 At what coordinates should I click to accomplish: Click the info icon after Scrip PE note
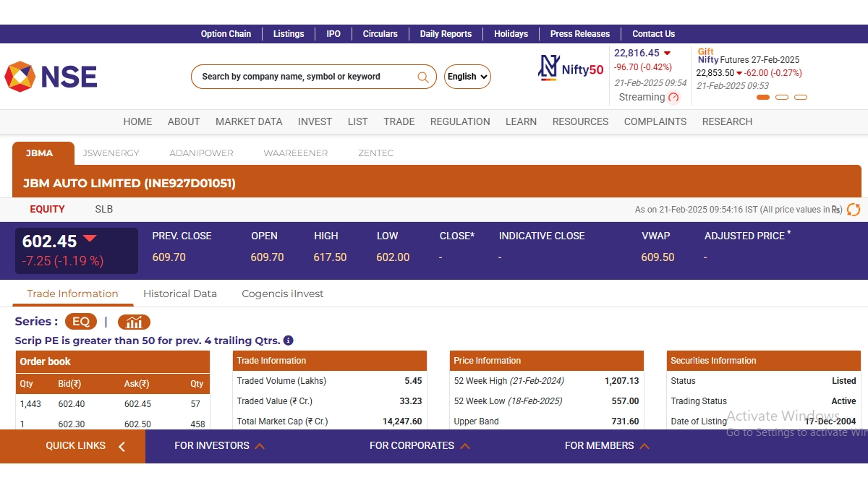tap(288, 341)
